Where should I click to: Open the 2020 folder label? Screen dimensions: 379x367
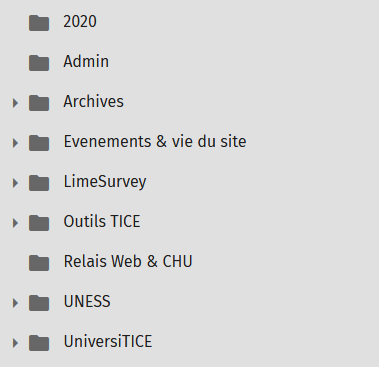click(80, 22)
